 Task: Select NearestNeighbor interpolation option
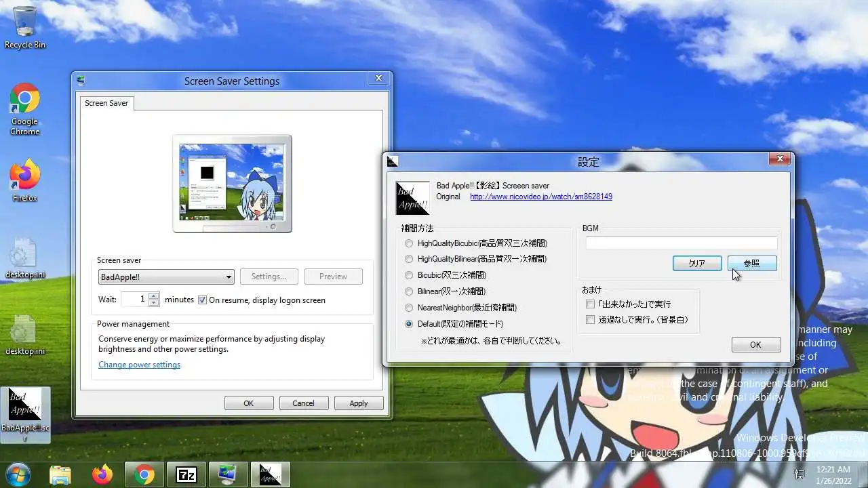point(460,308)
